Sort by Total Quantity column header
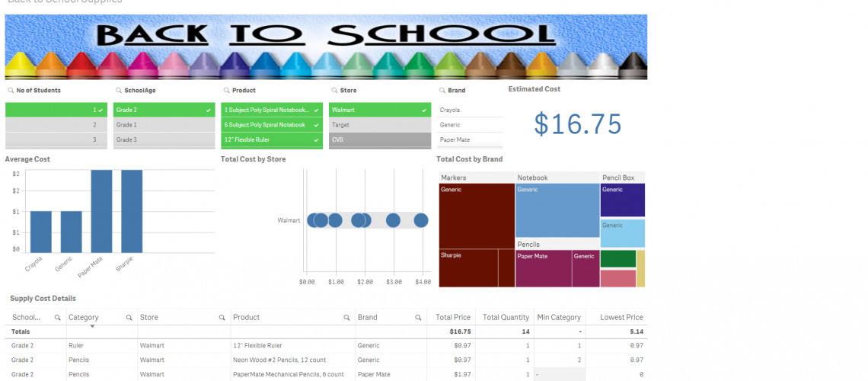 506,317
